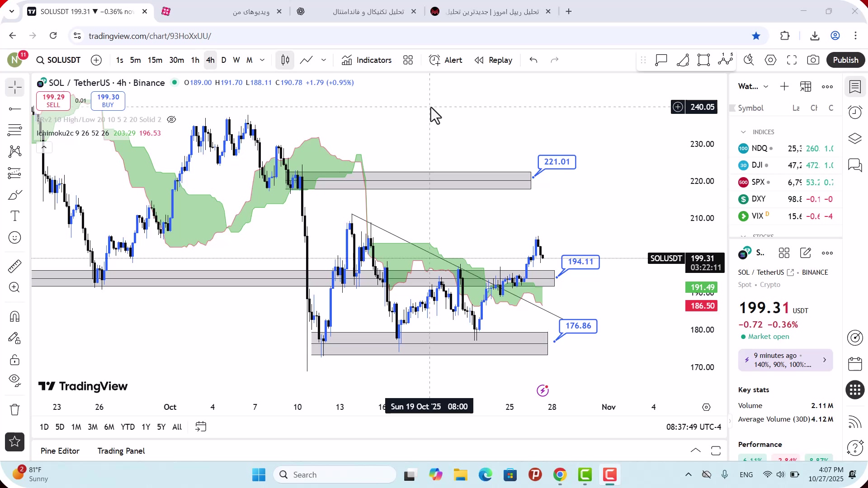Add symbol to compare with plus icon
Image resolution: width=868 pixels, height=488 pixels.
(x=96, y=60)
